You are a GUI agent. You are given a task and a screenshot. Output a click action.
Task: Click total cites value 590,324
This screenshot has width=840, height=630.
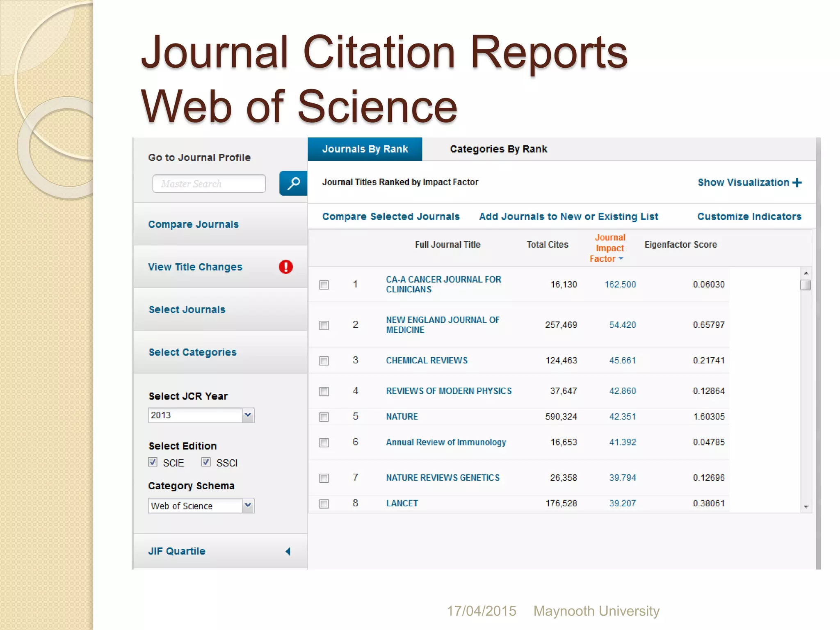click(561, 417)
